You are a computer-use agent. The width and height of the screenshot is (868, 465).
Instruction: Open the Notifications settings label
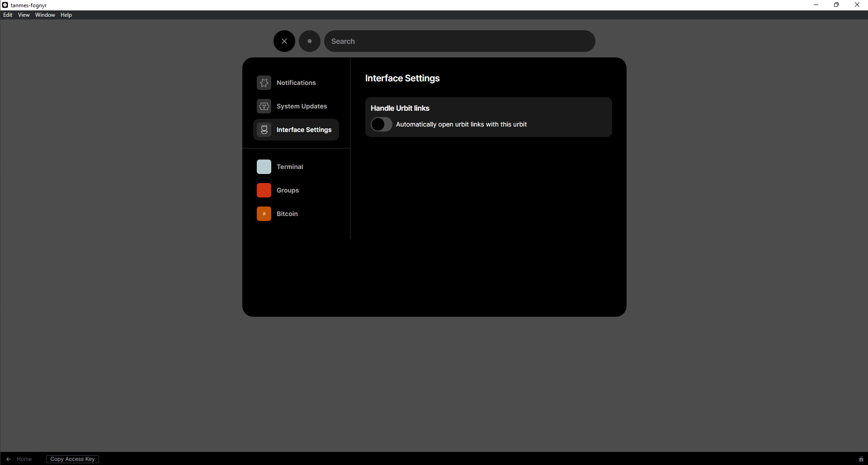coord(296,83)
